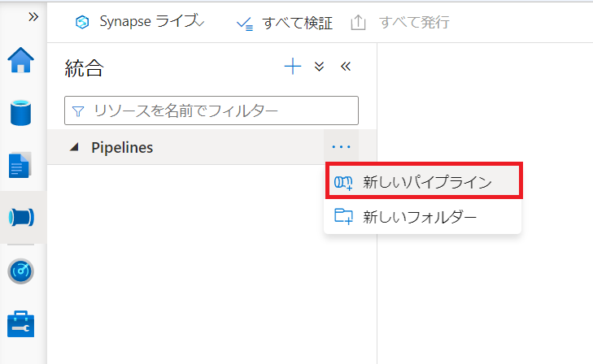593x364 pixels.
Task: Collapse the 統合 panel with double-left chevron
Action: (345, 67)
